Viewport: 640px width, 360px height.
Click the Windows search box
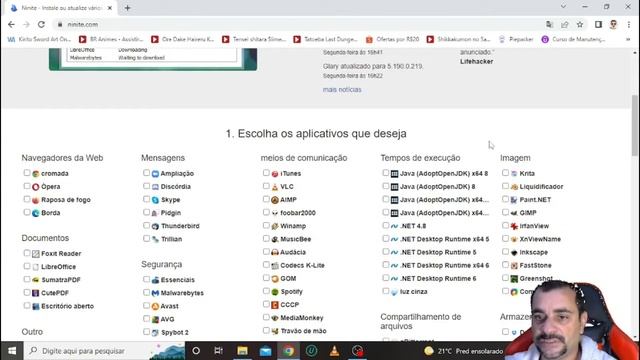tap(104, 351)
